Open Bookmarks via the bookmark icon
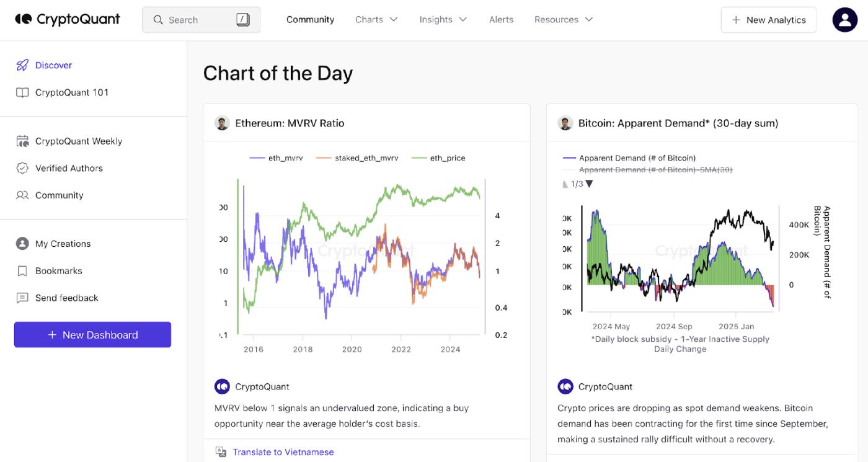 tap(22, 271)
